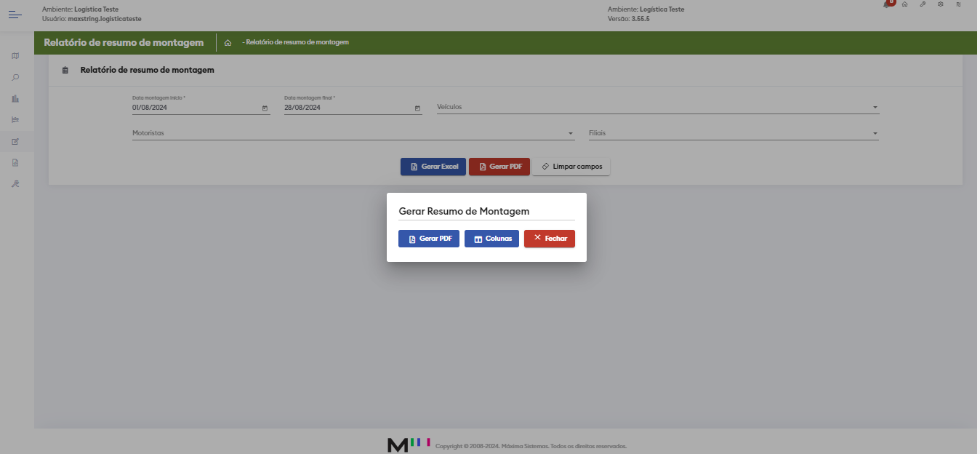Open calendar for Data montagem final
The width and height of the screenshot is (980, 454).
tap(417, 108)
